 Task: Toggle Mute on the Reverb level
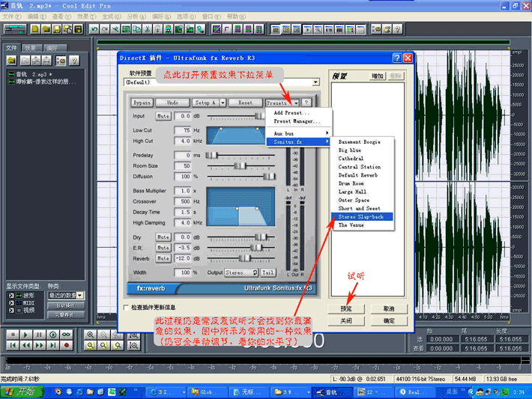[x=163, y=258]
